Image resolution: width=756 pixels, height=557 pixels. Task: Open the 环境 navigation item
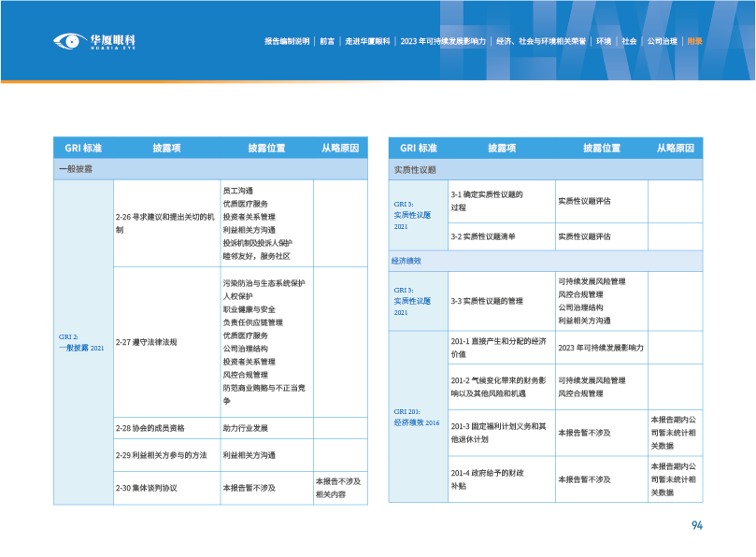click(x=604, y=41)
